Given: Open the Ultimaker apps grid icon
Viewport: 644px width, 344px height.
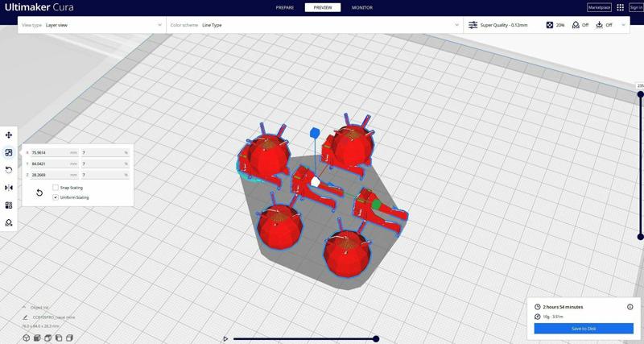Looking at the screenshot, I should pyautogui.click(x=620, y=7).
